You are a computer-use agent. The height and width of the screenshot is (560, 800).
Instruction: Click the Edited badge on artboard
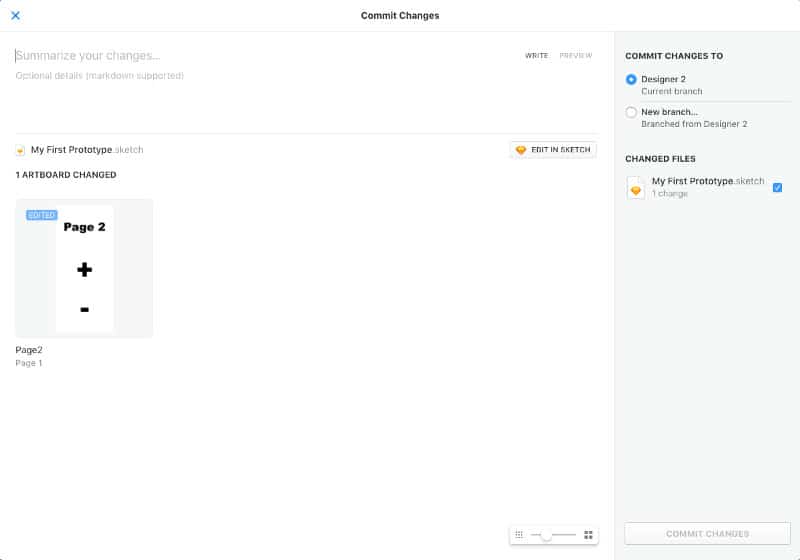(x=42, y=215)
